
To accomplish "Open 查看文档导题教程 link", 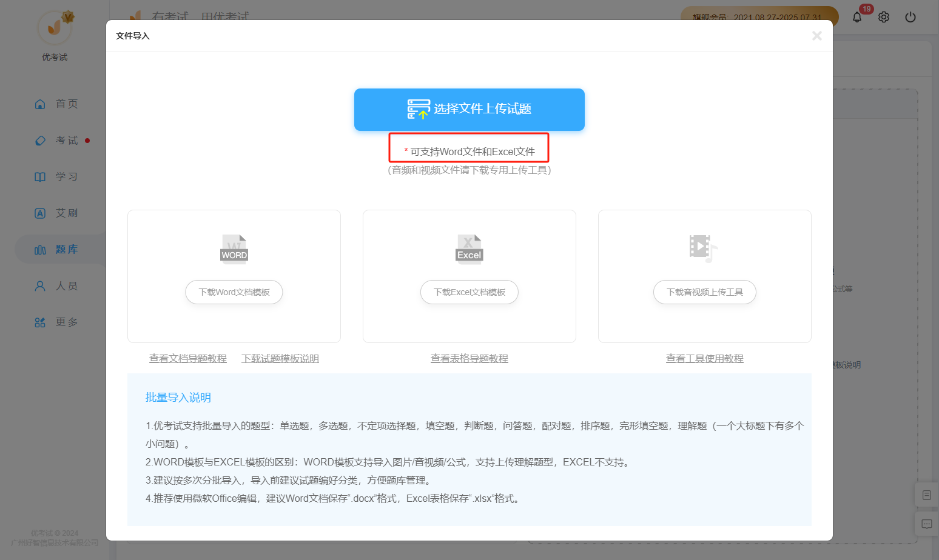I will point(188,358).
